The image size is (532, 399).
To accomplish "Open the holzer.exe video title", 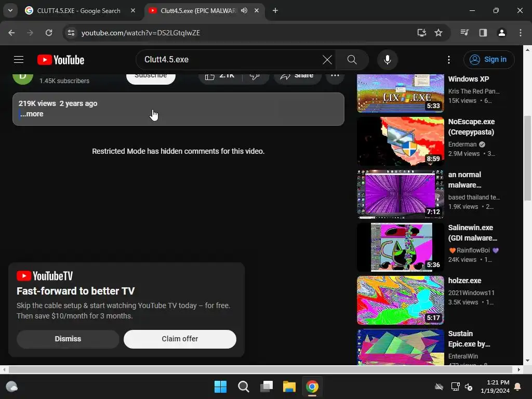I will pyautogui.click(x=464, y=281).
